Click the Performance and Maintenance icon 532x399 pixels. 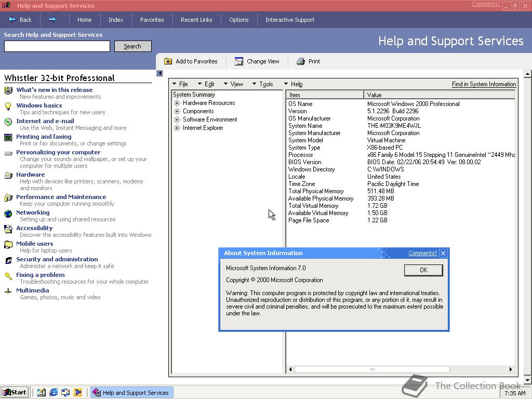pos(8,197)
